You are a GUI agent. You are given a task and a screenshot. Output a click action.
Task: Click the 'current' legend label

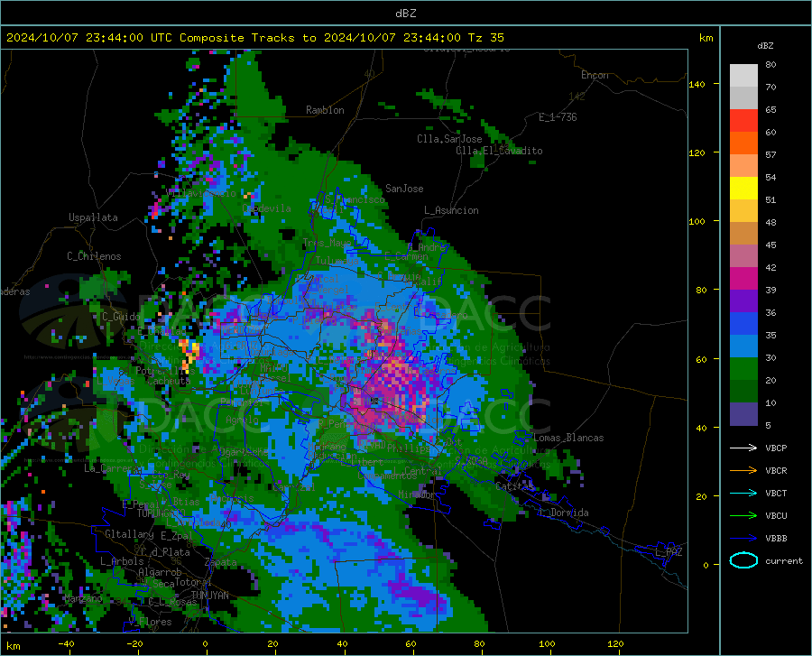tap(784, 560)
